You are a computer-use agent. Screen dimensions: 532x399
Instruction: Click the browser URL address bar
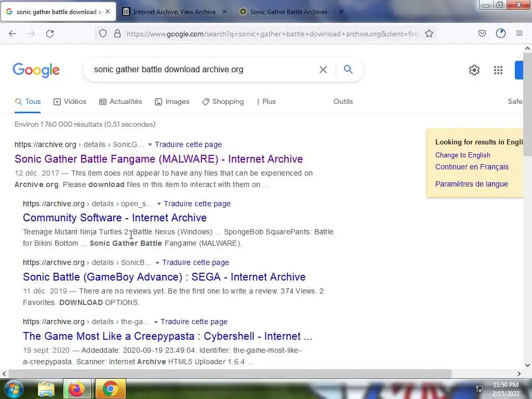click(272, 34)
